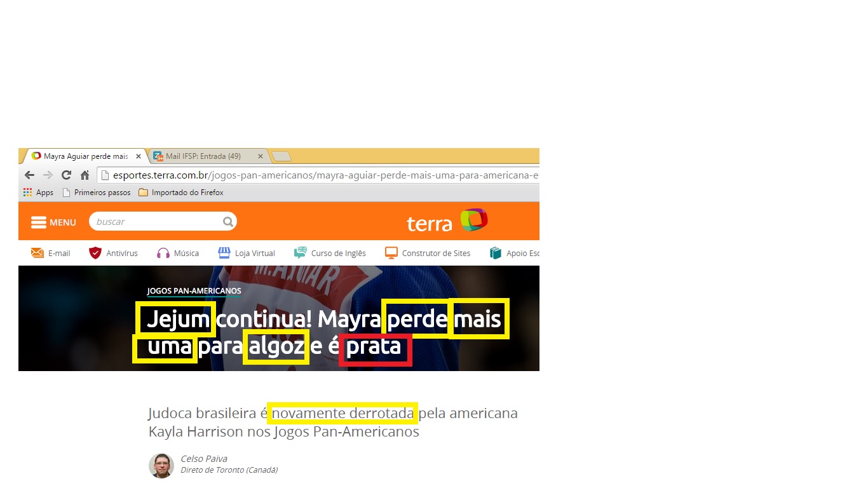Open the Primeiros passos bookmark

tap(96, 193)
